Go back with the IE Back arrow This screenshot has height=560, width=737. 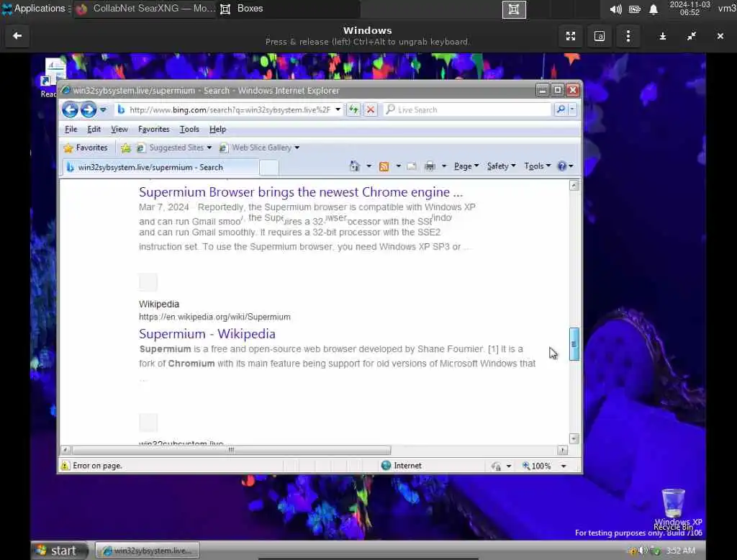point(70,109)
